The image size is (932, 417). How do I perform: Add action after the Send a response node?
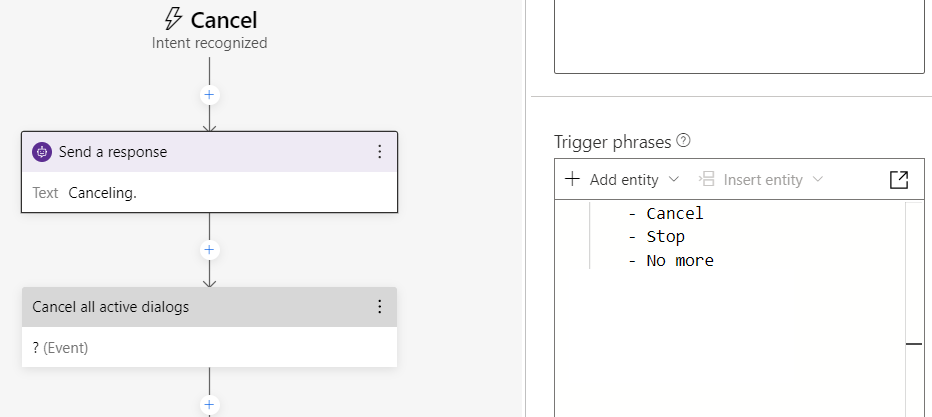pyautogui.click(x=209, y=250)
